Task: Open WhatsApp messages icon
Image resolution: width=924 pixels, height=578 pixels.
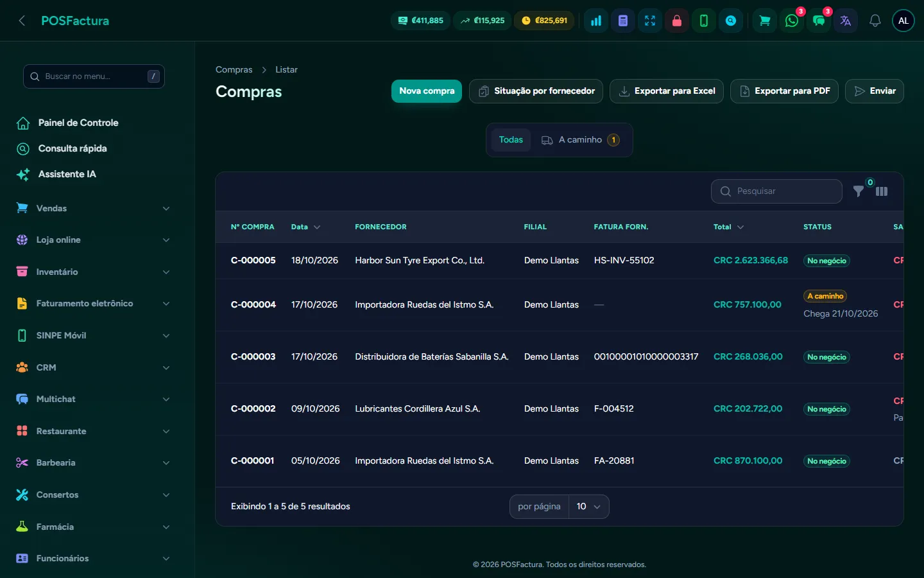Action: point(792,21)
